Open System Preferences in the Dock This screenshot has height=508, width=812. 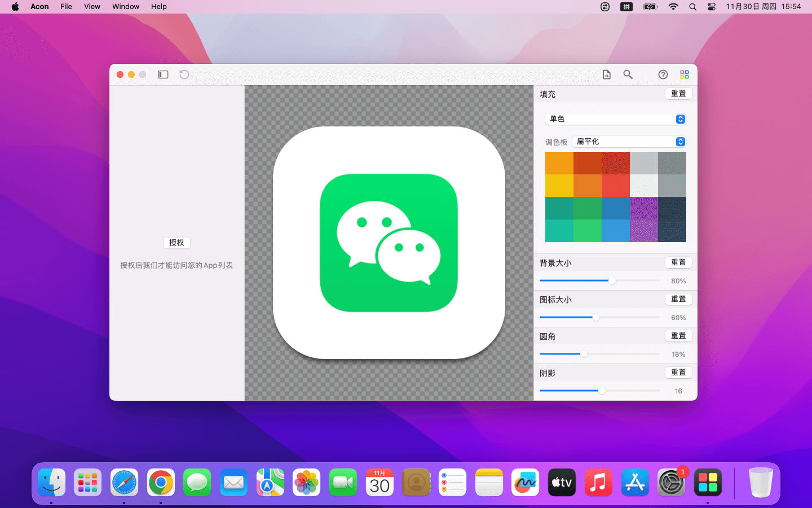pyautogui.click(x=671, y=483)
